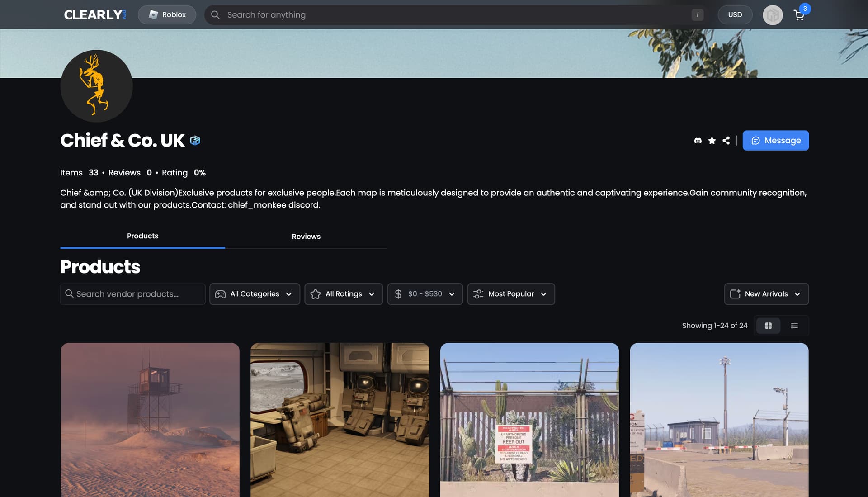Click the verified badge beside vendor name
Image resolution: width=868 pixels, height=497 pixels.
click(x=195, y=141)
